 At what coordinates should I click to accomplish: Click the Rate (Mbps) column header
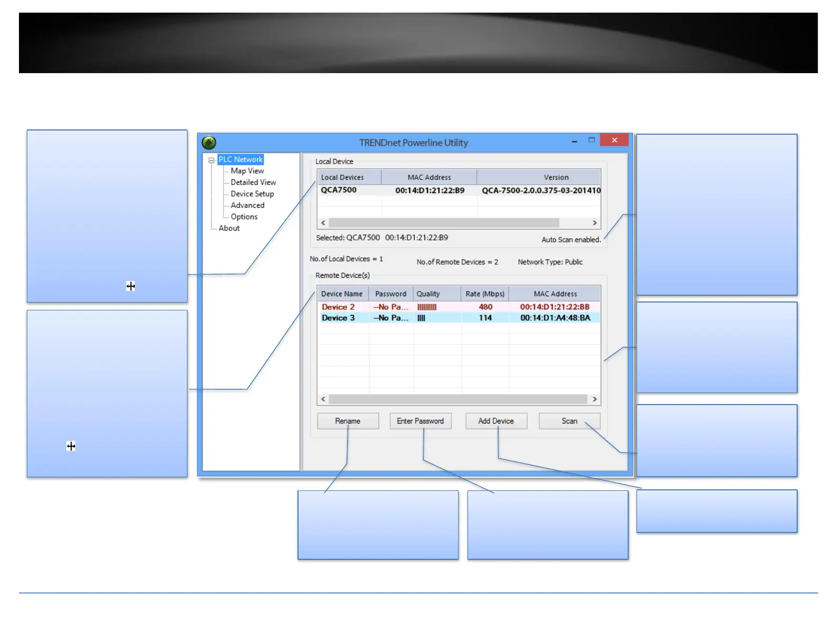(485, 294)
